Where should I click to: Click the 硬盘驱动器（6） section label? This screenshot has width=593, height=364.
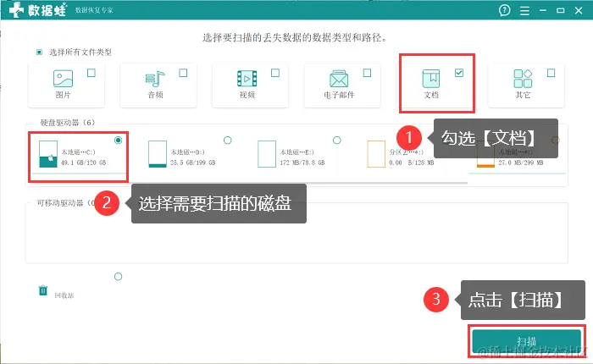point(68,123)
